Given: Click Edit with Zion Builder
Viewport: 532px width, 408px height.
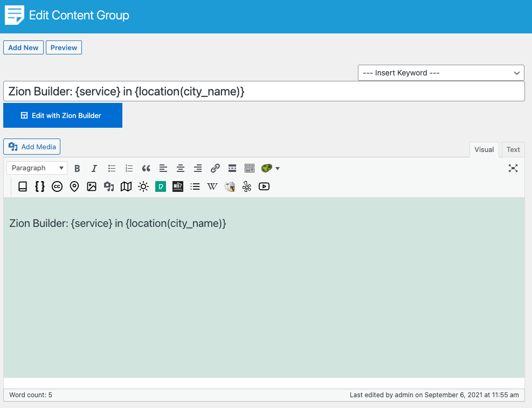Looking at the screenshot, I should 63,115.
